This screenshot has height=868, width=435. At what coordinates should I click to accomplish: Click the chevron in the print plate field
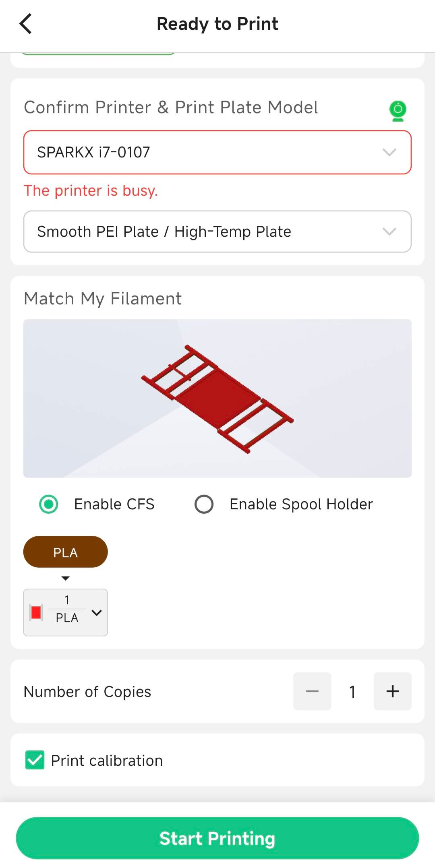tap(389, 231)
